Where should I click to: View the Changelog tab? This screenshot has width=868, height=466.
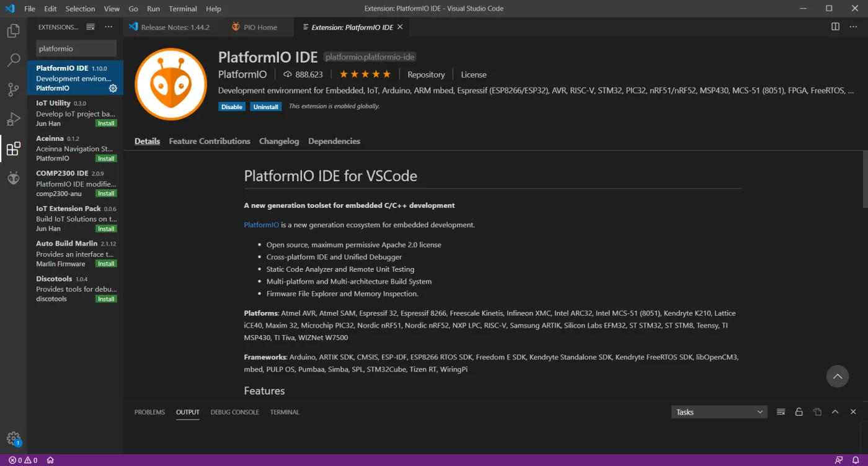click(279, 141)
